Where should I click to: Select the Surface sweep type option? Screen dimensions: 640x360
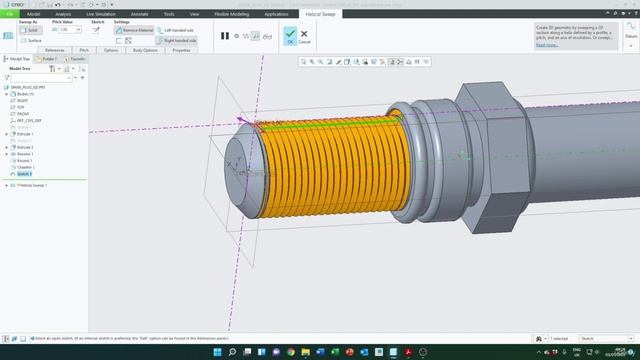[31, 40]
